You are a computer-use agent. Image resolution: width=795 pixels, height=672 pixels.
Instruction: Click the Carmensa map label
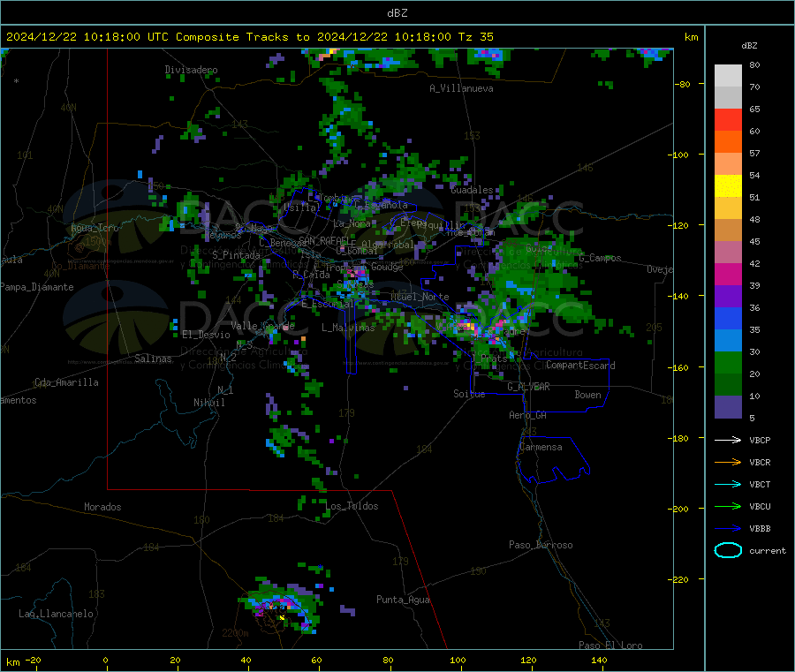[x=541, y=447]
